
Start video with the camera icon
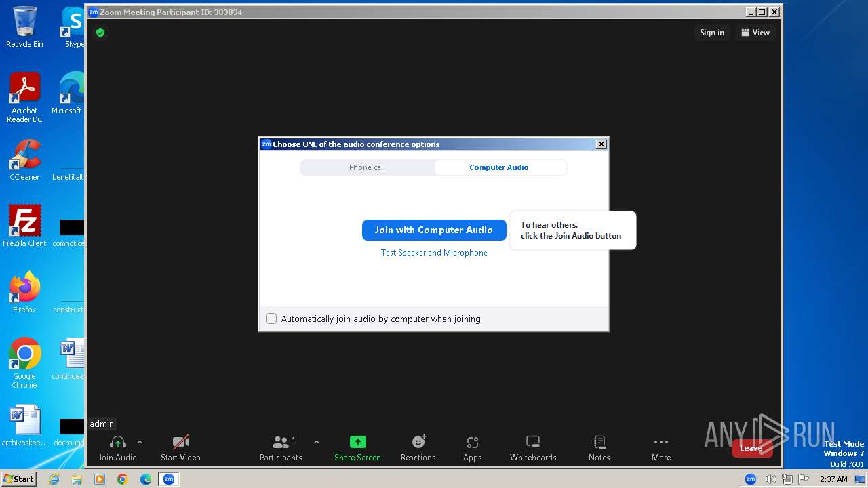point(180,443)
